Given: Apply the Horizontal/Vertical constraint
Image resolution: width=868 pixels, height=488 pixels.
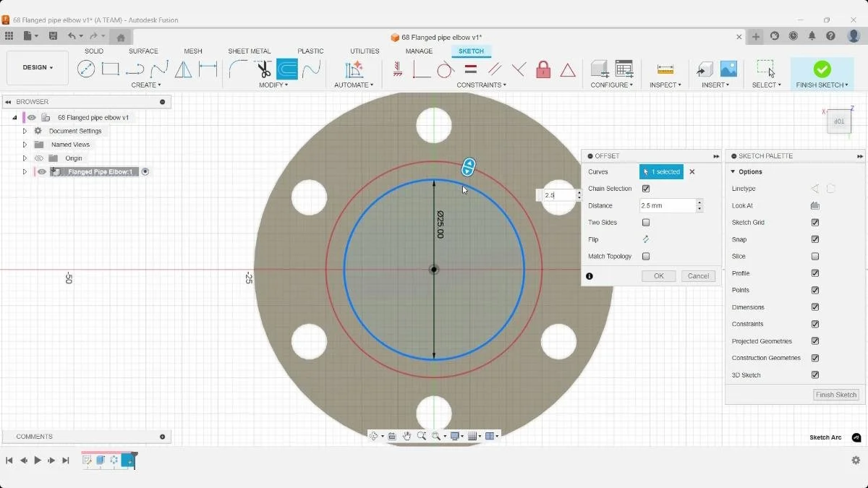Looking at the screenshot, I should (x=397, y=69).
